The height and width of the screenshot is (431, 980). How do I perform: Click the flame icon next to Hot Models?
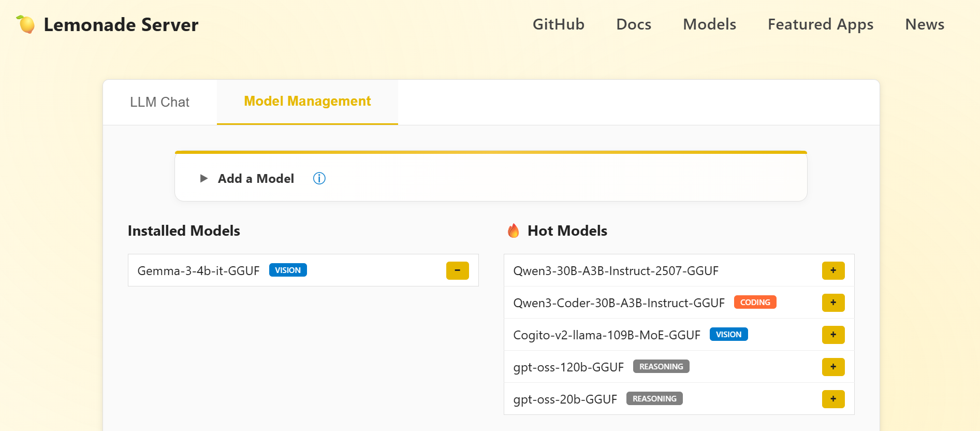[x=513, y=231]
